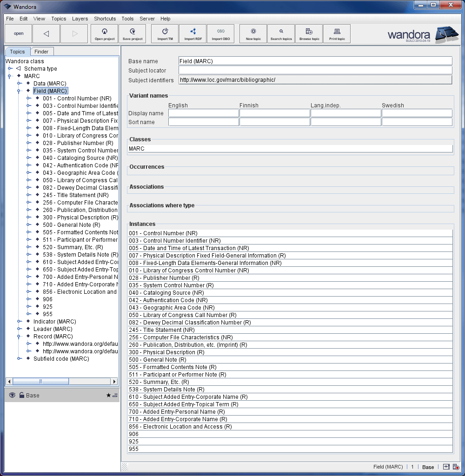
Task: Expand the Indicator (MARC) tree node
Action: tap(19, 321)
